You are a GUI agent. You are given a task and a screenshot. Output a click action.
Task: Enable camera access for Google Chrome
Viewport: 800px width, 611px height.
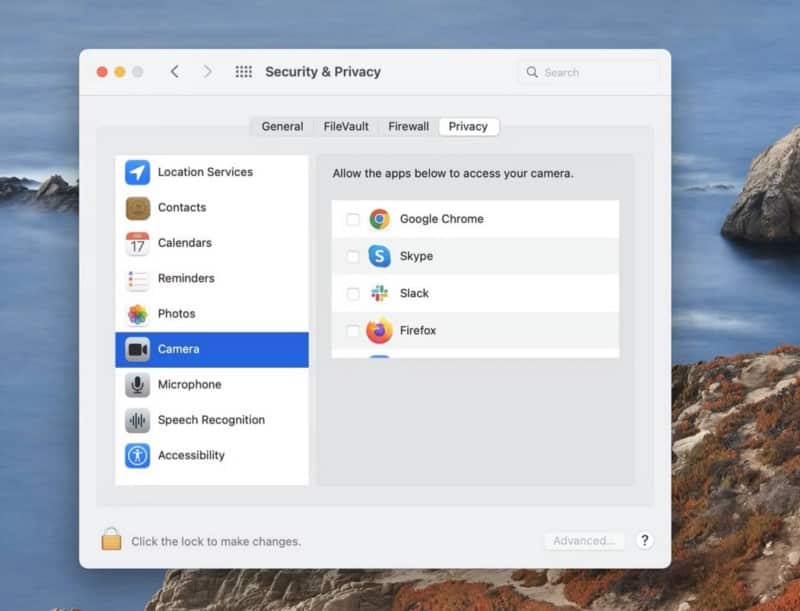(x=353, y=220)
